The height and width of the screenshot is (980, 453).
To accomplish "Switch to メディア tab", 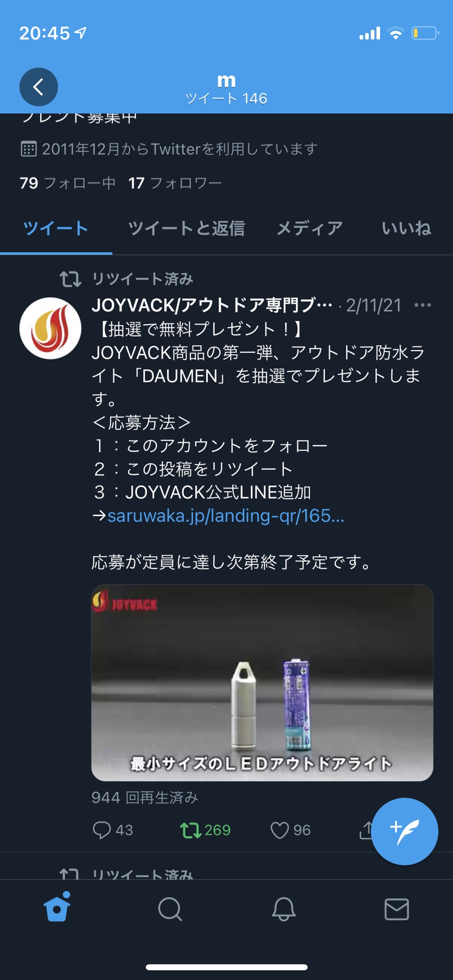I will click(309, 228).
